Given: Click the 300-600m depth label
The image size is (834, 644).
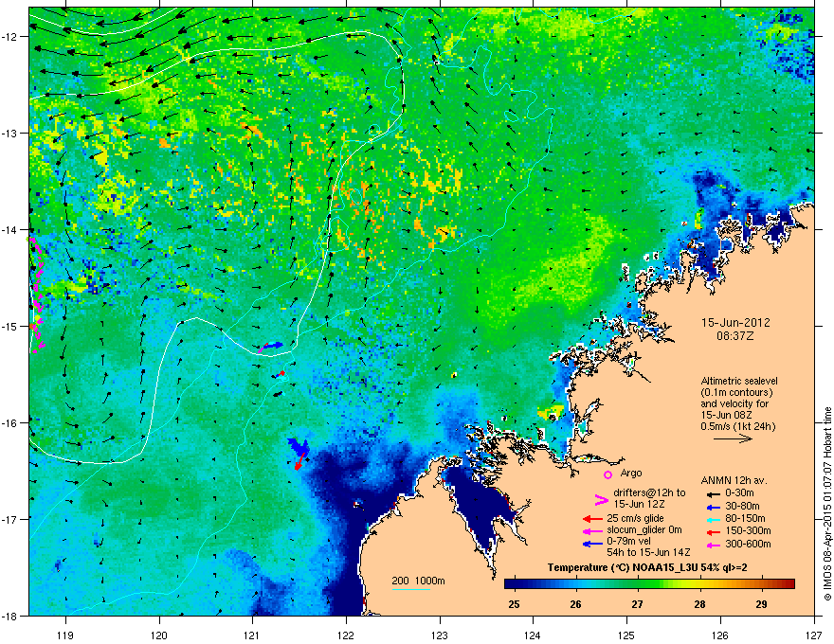Looking at the screenshot, I should (748, 545).
